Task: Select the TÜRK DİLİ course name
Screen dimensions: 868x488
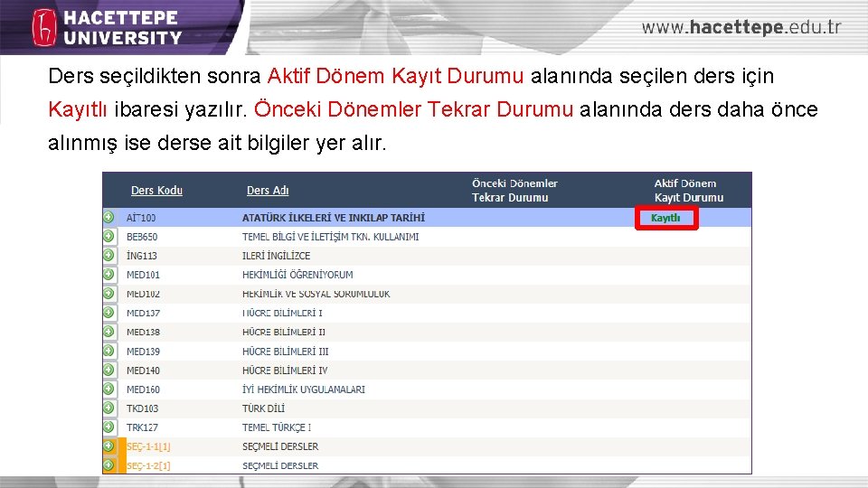Action: click(x=263, y=408)
